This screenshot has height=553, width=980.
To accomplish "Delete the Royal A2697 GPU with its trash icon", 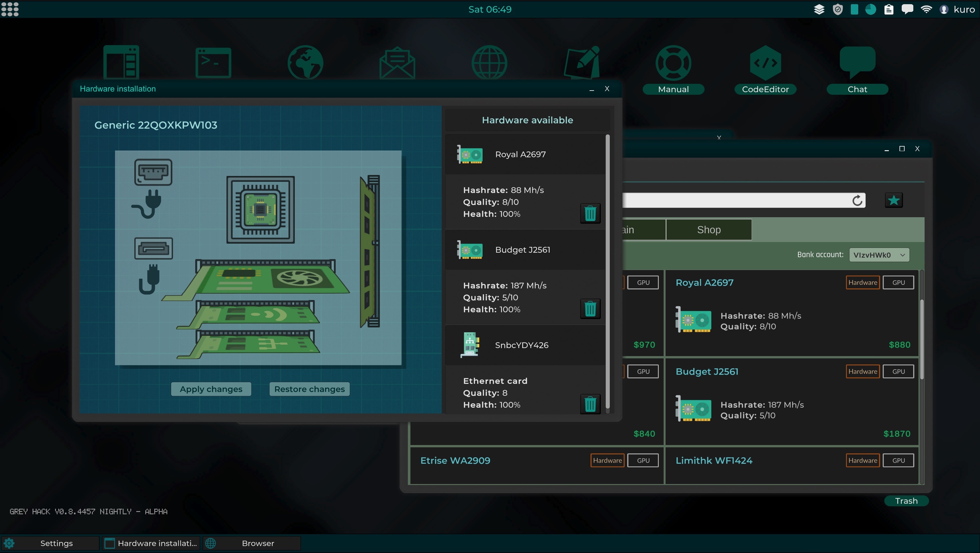I will click(x=590, y=213).
